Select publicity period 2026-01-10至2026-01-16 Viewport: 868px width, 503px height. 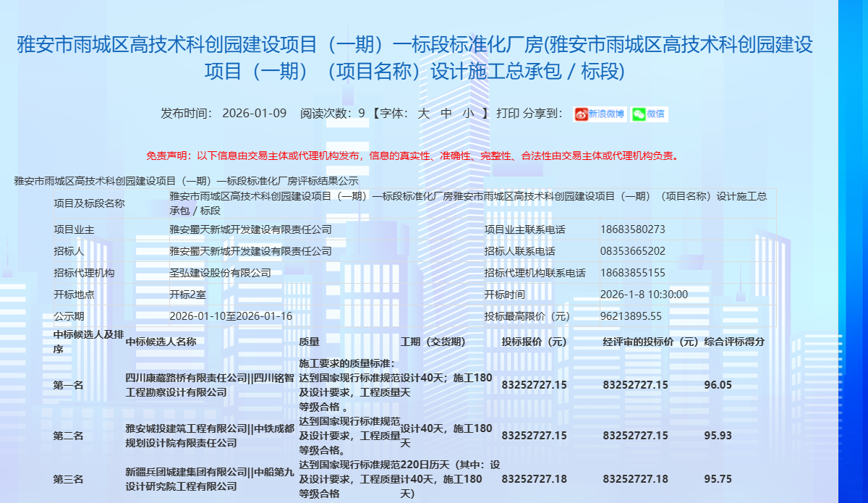(231, 316)
